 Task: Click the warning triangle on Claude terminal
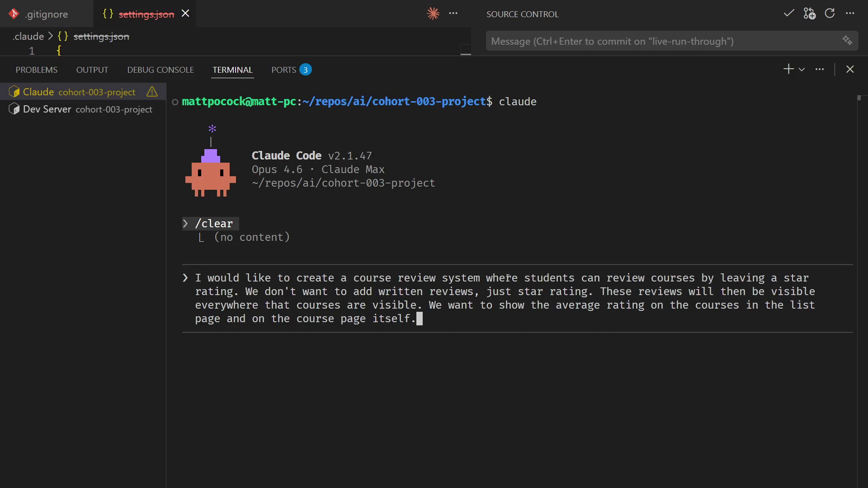click(x=152, y=92)
